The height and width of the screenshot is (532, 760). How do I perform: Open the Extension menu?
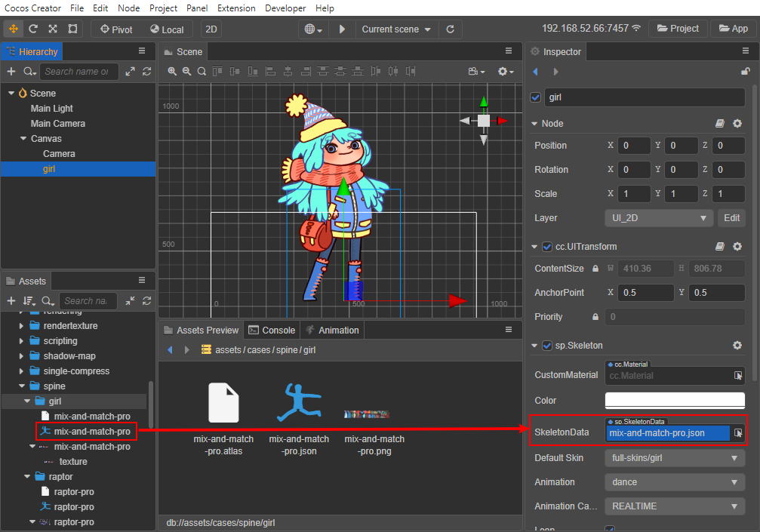click(236, 8)
